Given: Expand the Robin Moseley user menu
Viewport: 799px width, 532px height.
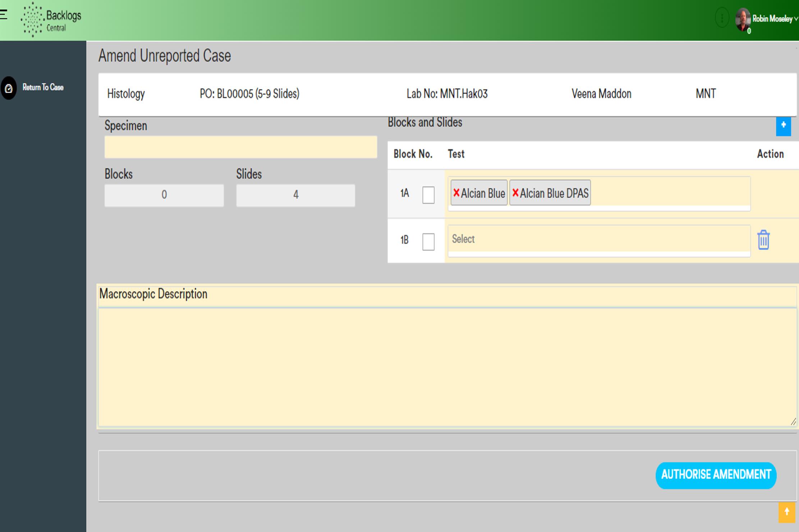Looking at the screenshot, I should 775,19.
